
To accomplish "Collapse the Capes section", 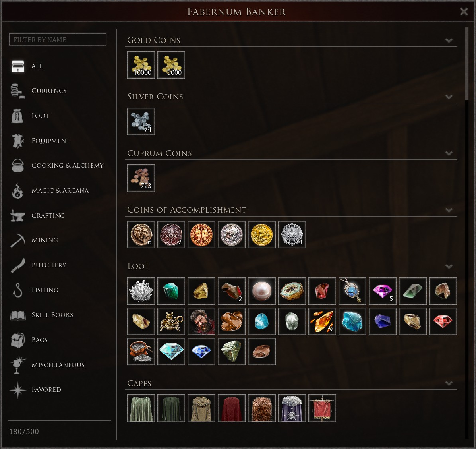I will 449,383.
